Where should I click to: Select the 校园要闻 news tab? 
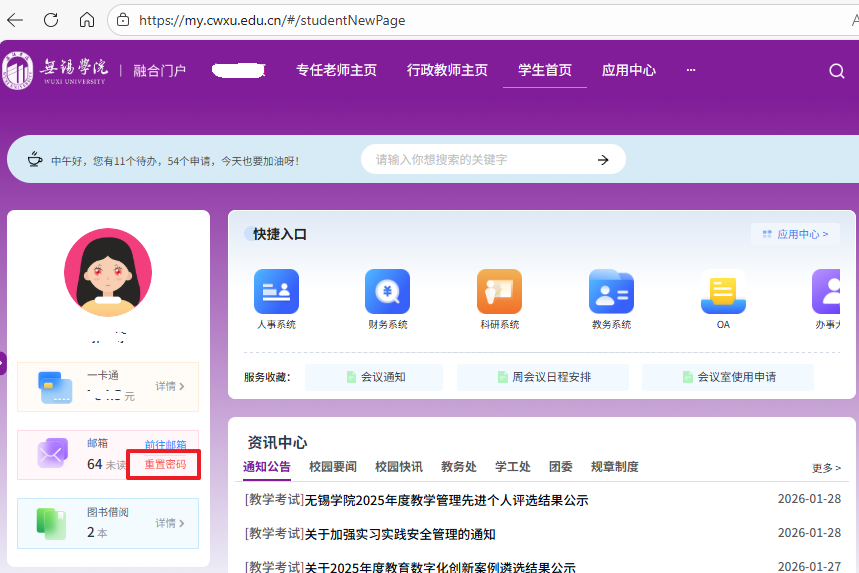[x=333, y=467]
